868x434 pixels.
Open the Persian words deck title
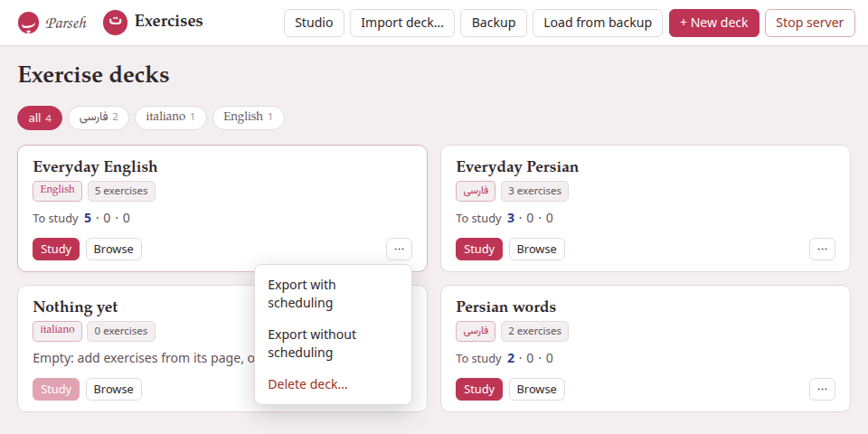pos(506,307)
